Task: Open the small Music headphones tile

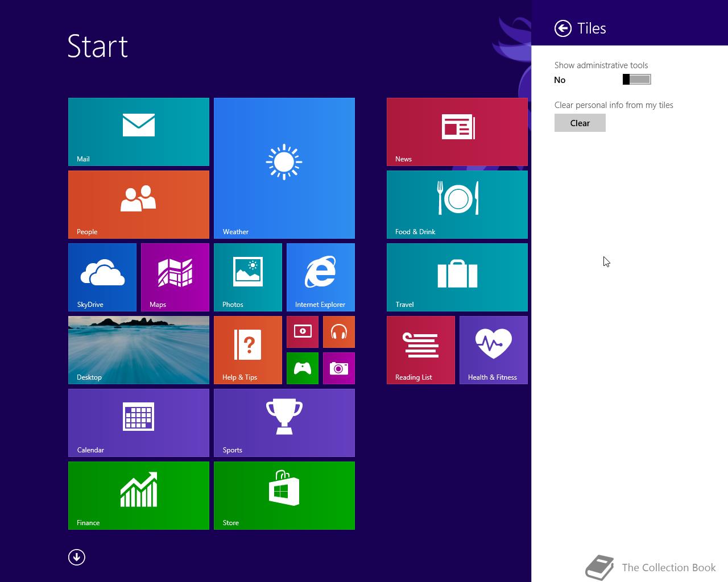Action: [x=339, y=332]
